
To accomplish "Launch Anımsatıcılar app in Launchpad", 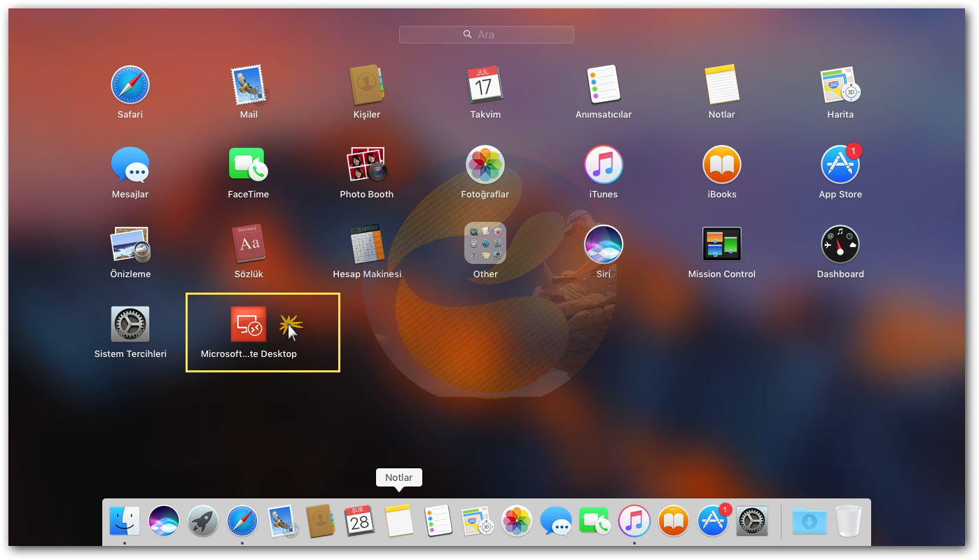I will [604, 85].
